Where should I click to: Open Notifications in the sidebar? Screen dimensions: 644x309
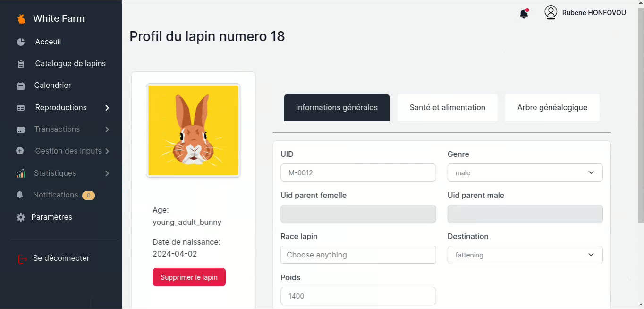(55, 195)
